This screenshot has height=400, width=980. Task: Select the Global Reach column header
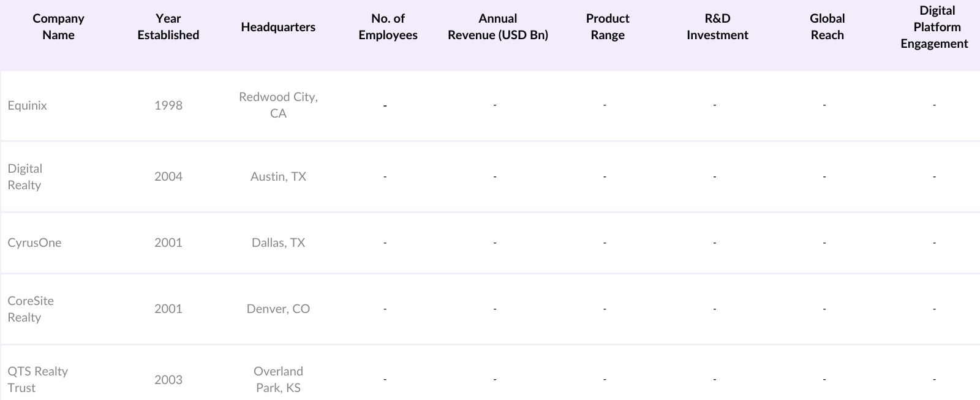[x=827, y=27]
